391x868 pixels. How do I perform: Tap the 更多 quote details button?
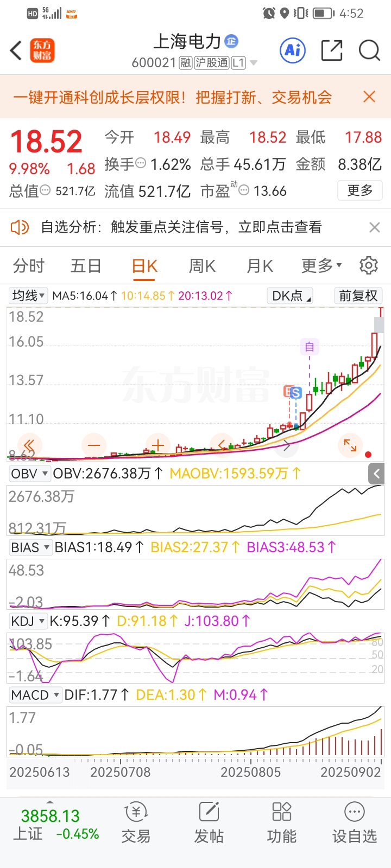[x=360, y=190]
